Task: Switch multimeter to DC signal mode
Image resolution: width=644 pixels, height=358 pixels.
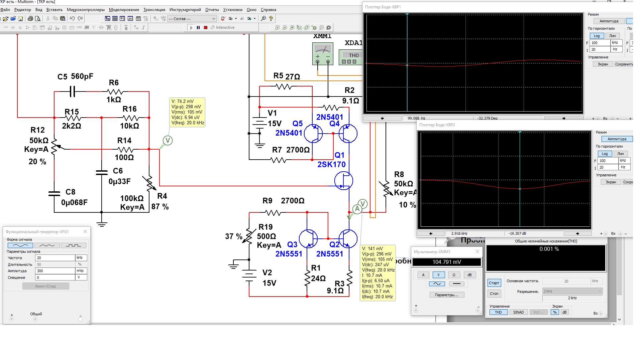Action: [456, 284]
